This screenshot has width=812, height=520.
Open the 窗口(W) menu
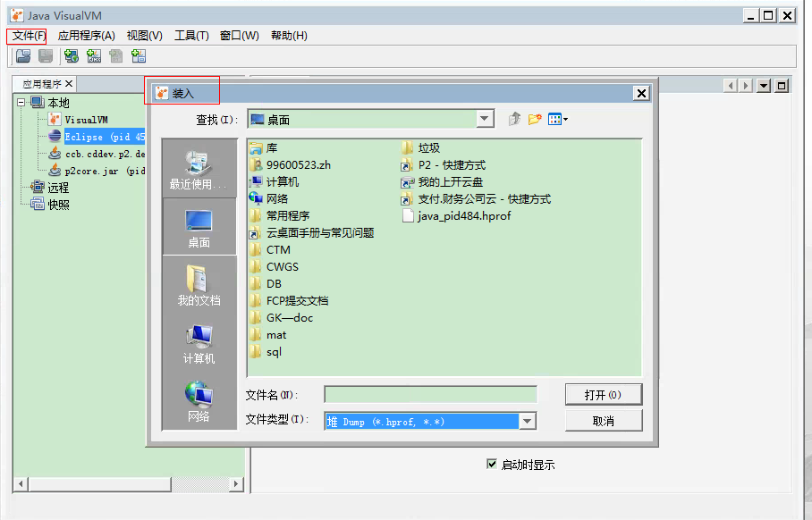coord(240,36)
